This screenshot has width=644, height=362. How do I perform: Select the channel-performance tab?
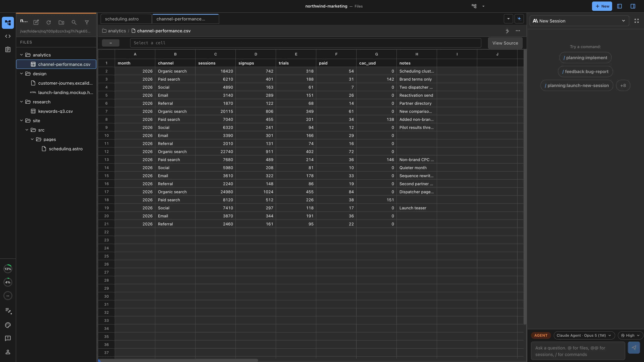click(185, 19)
